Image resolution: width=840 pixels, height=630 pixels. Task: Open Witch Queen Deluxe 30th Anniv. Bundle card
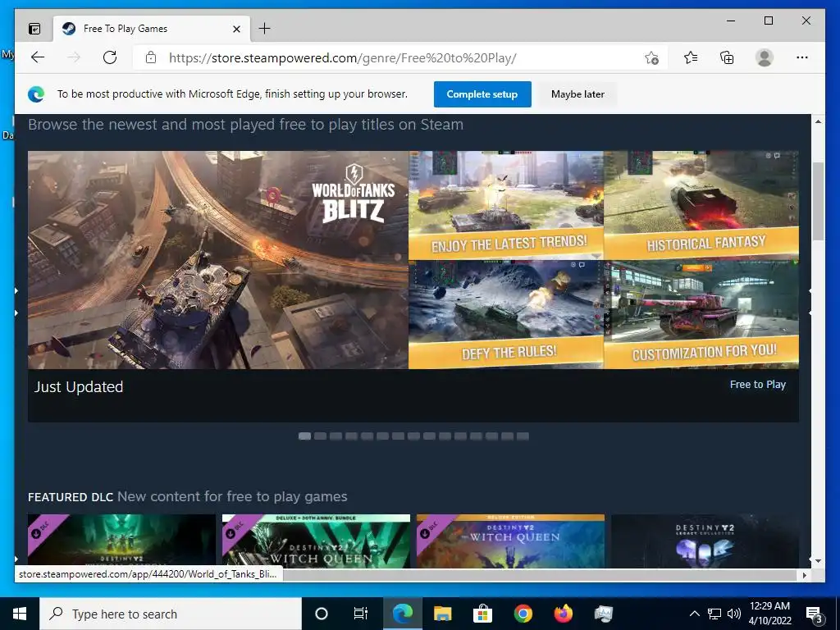(316, 541)
